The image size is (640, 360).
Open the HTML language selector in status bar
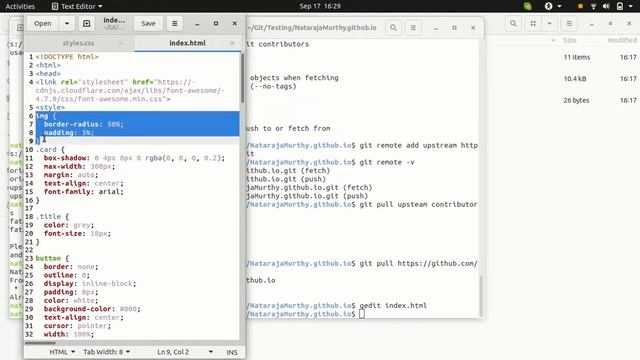62,352
